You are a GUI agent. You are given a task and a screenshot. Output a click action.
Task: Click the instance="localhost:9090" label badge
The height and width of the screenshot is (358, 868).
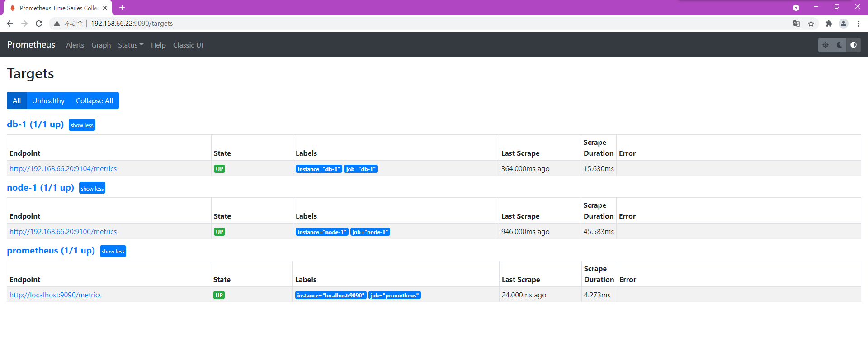(331, 295)
